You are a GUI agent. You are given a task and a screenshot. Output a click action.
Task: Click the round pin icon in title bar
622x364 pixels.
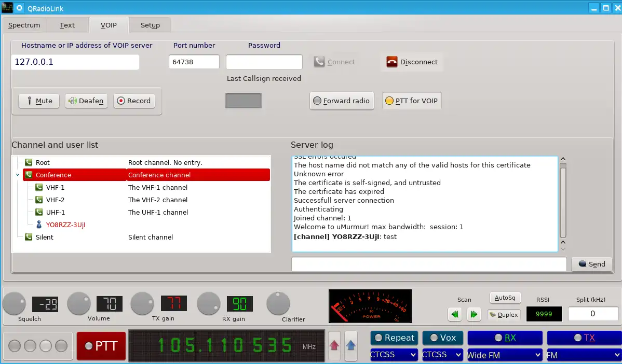[x=19, y=8]
